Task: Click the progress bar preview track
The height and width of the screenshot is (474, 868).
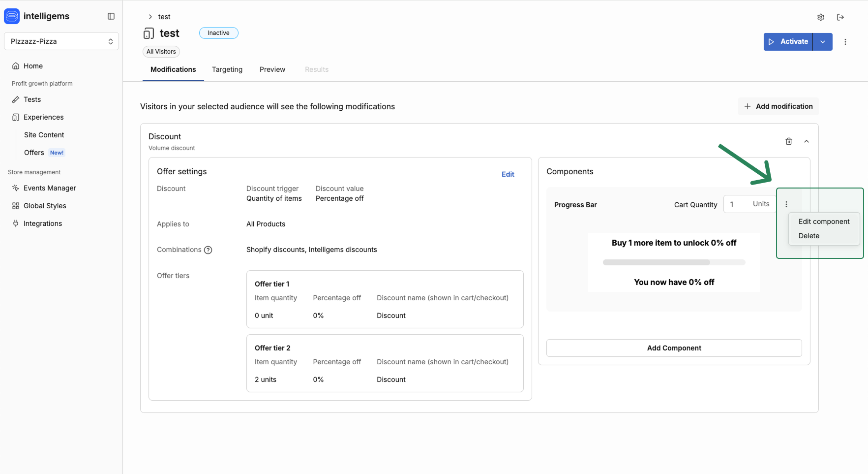Action: [x=674, y=262]
